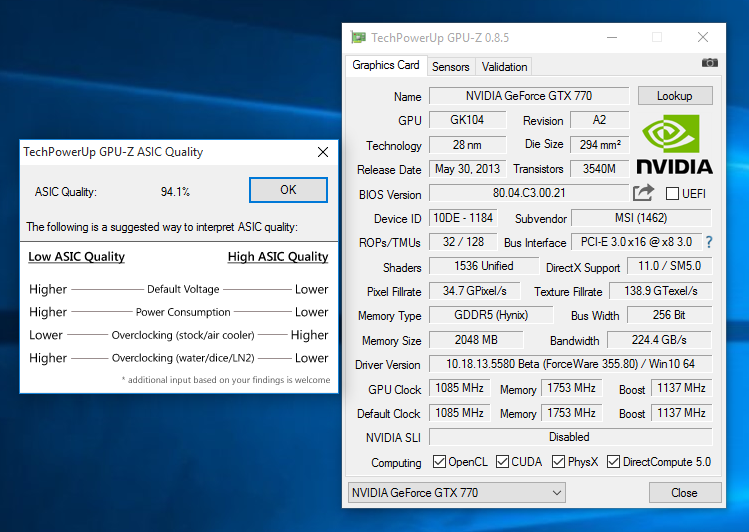Click the Memory Type value GDDR5 (Hynix)
749x532 pixels.
(x=491, y=315)
